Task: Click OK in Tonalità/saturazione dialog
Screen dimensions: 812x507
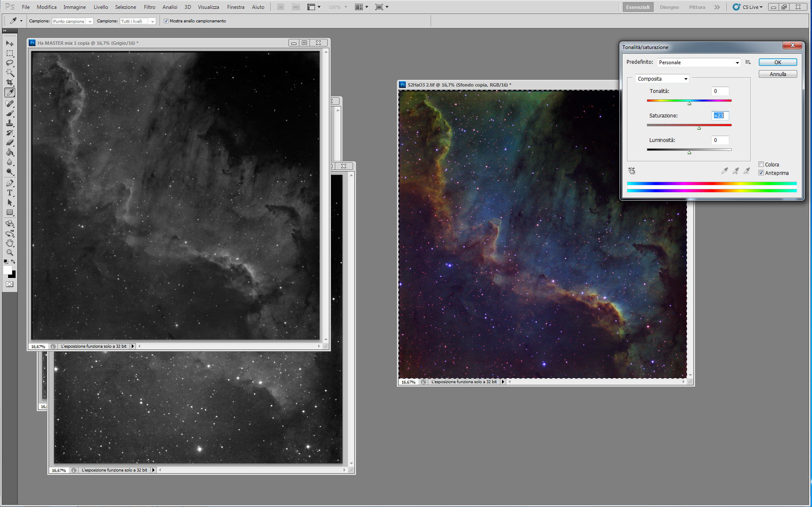Action: click(x=778, y=63)
